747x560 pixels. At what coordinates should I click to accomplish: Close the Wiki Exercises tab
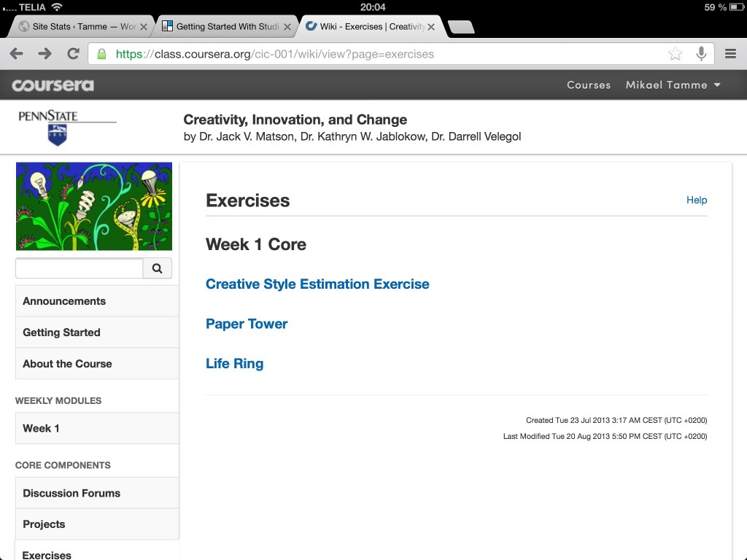431,27
